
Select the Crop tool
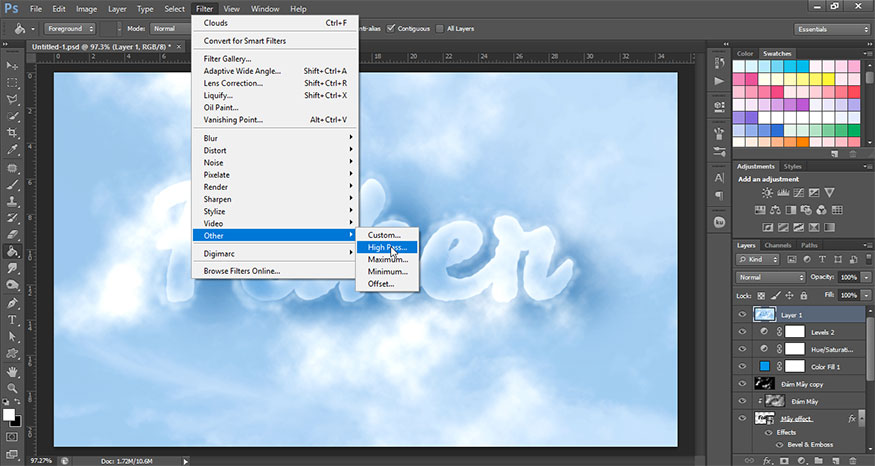pyautogui.click(x=12, y=133)
